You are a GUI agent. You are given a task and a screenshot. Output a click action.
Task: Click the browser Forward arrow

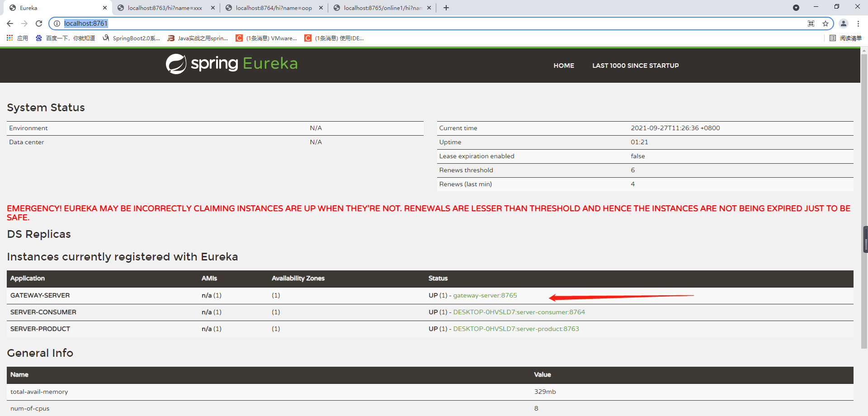24,24
